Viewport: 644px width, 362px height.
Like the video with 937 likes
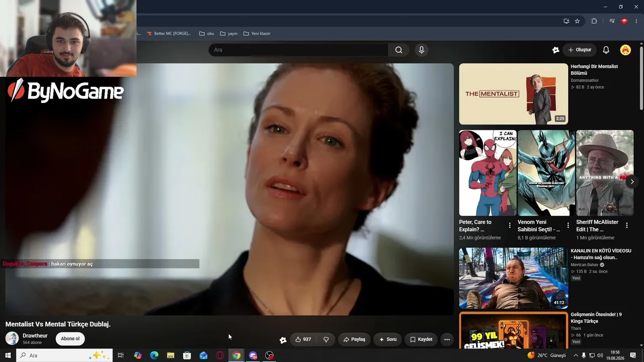(x=303, y=339)
